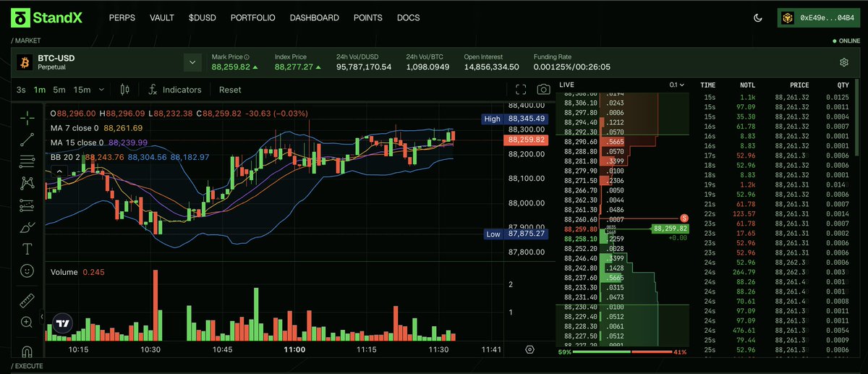
Task: Open the emoji icons tool
Action: [27, 271]
